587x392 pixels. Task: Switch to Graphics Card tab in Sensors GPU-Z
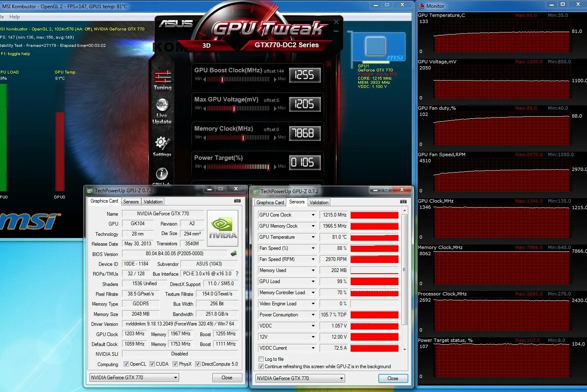(x=270, y=203)
